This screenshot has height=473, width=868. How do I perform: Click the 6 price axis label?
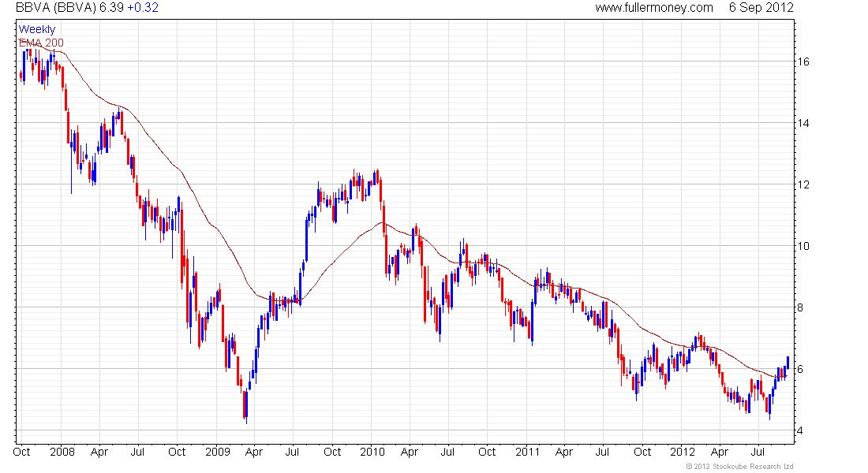(x=800, y=369)
